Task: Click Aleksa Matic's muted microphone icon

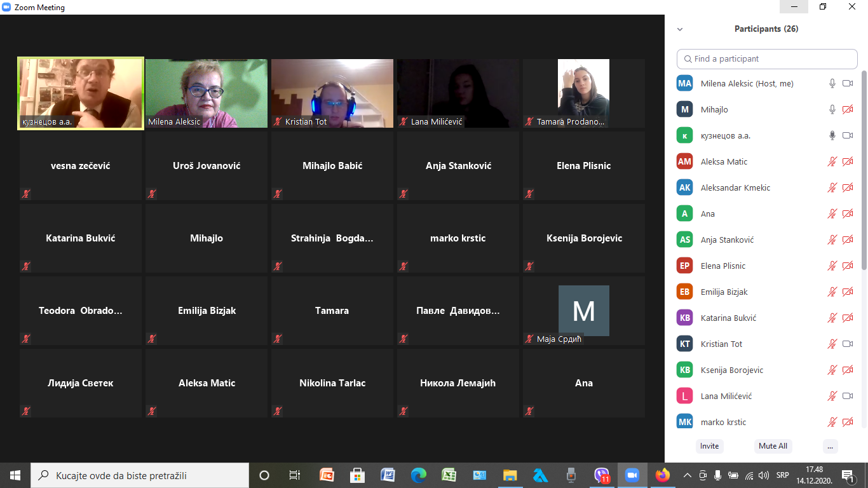Action: coord(832,161)
